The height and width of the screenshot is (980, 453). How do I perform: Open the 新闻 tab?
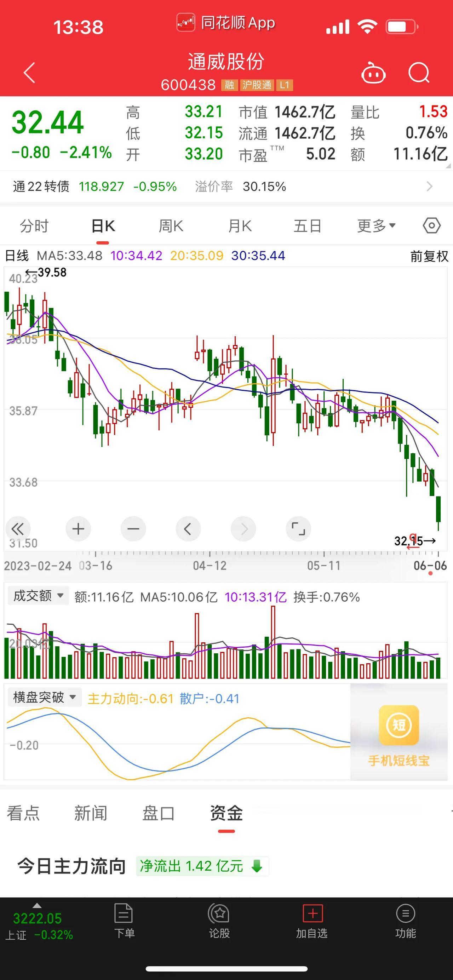91,813
